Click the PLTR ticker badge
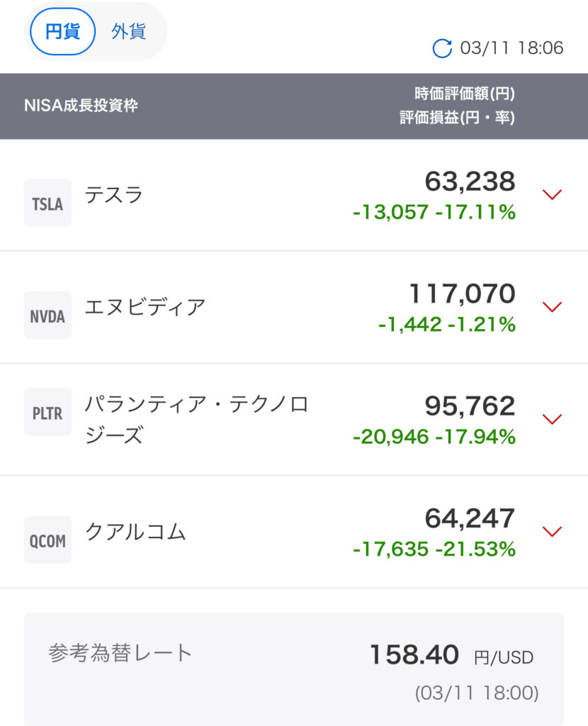Image resolution: width=588 pixels, height=726 pixels. click(x=47, y=413)
